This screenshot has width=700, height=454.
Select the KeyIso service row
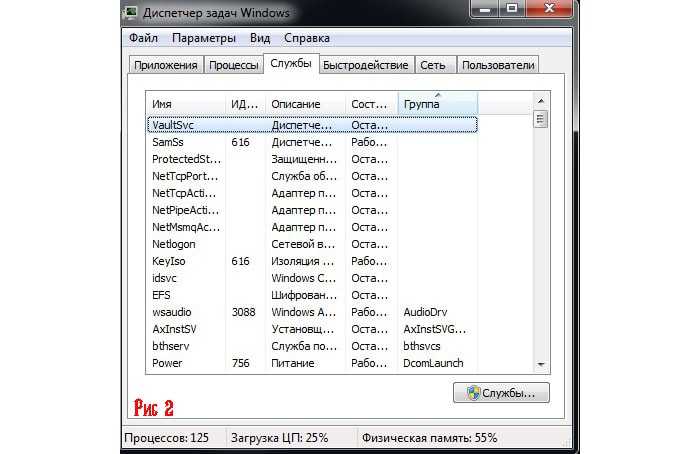(x=312, y=261)
